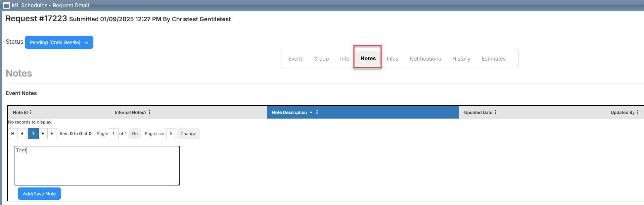This screenshot has width=644, height=205.
Task: Click the Page size input field
Action: point(171,133)
